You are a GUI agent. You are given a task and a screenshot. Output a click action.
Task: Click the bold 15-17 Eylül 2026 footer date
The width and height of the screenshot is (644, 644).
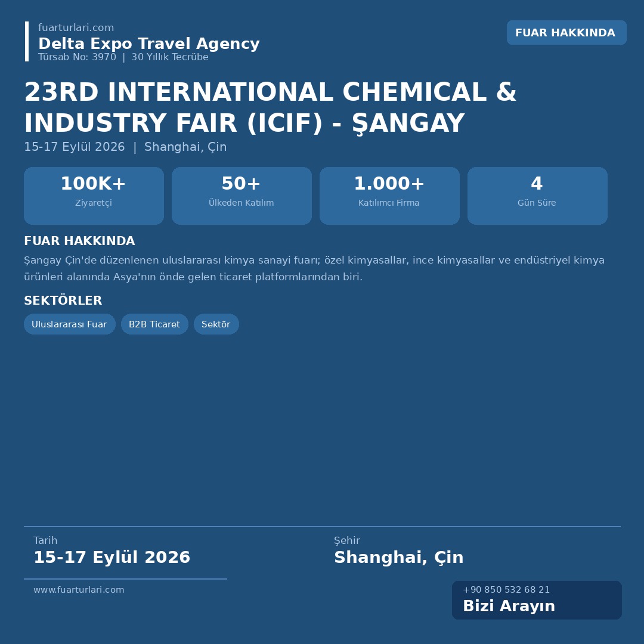[112, 558]
